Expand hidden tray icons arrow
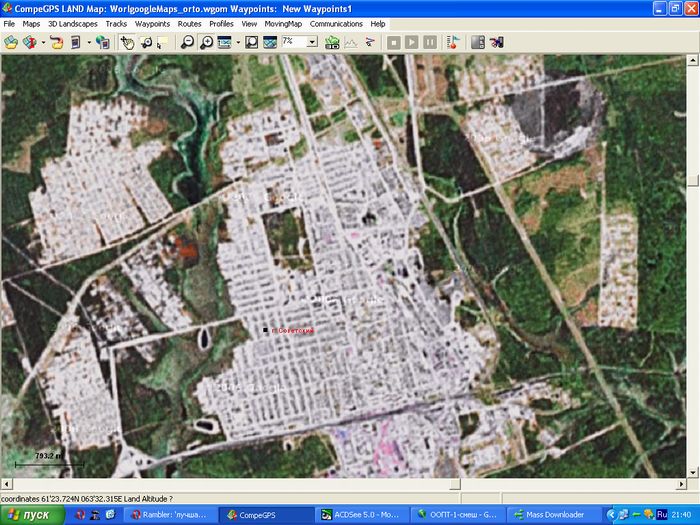The height and width of the screenshot is (525, 700). tap(611, 515)
